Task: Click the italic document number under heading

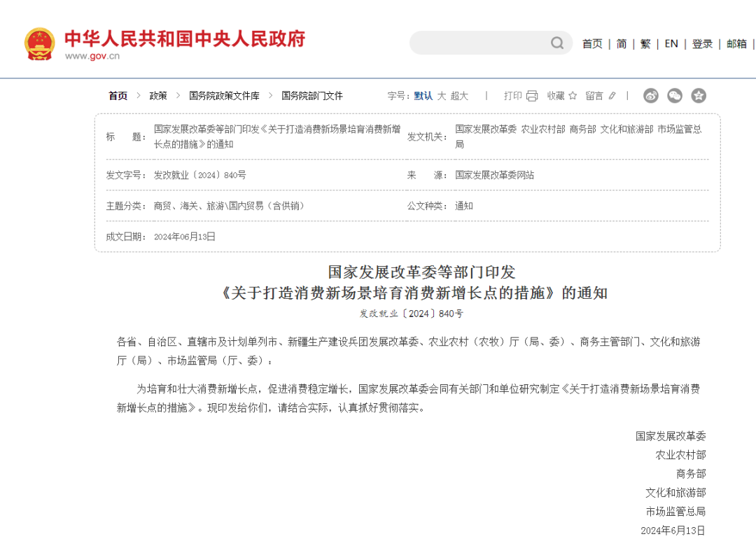Action: click(412, 314)
